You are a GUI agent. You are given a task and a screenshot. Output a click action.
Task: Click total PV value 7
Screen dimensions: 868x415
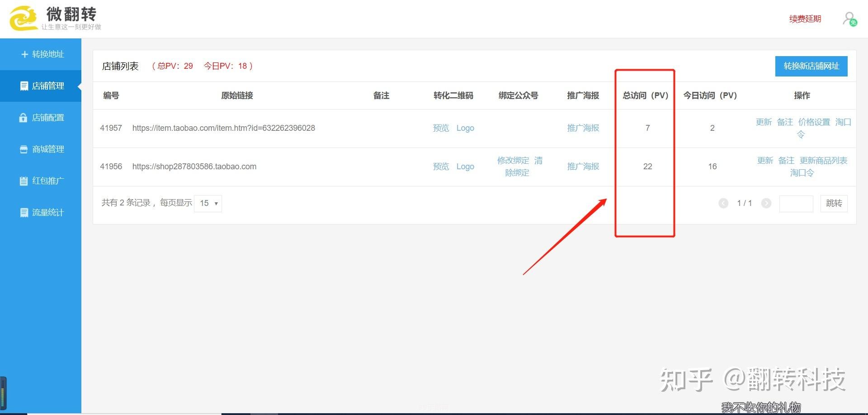[x=648, y=128]
